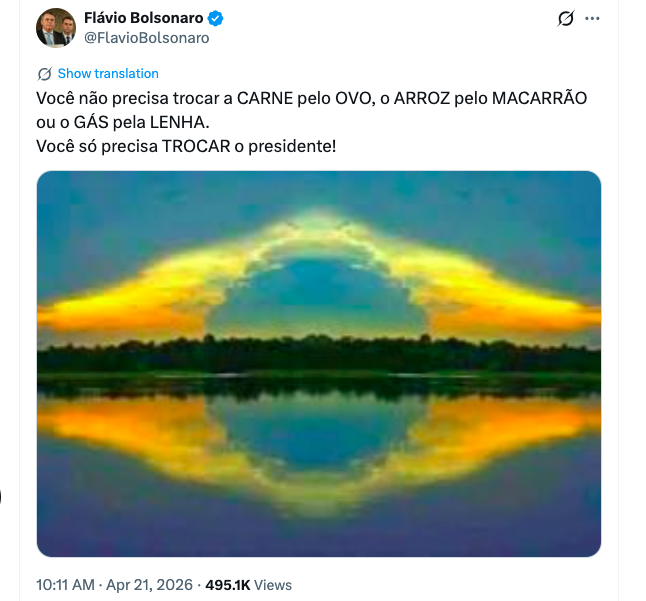Click the Grok icon on the post
646x601 pixels.
pos(565,19)
